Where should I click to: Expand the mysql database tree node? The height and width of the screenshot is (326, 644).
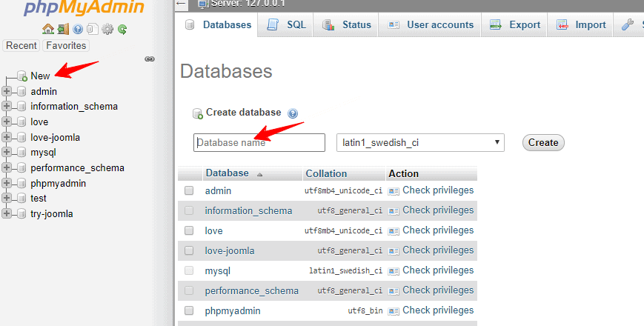(7, 153)
